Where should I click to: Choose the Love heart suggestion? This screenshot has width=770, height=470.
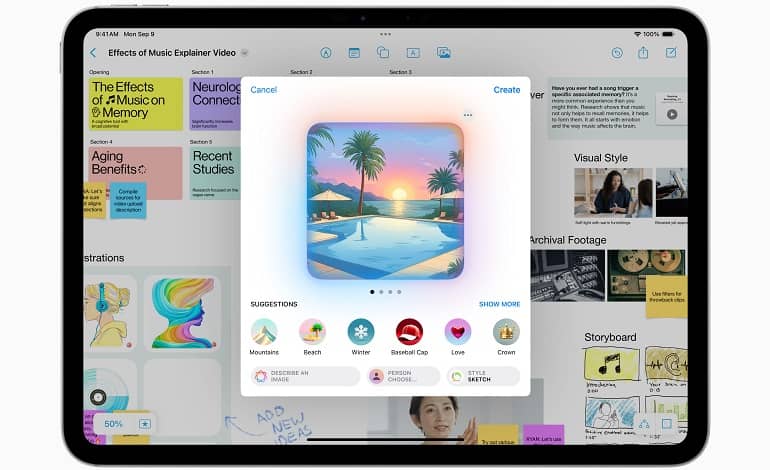458,332
